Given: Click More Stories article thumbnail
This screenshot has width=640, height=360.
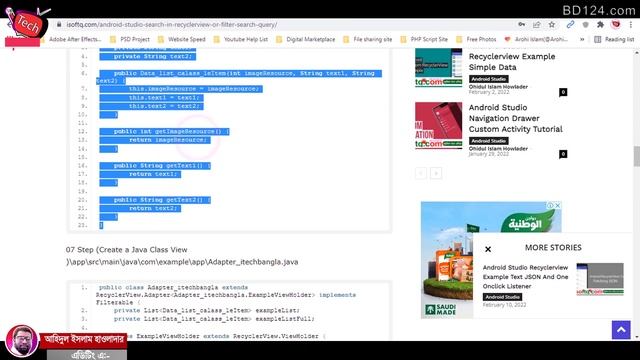Looking at the screenshot, I should coord(600,280).
